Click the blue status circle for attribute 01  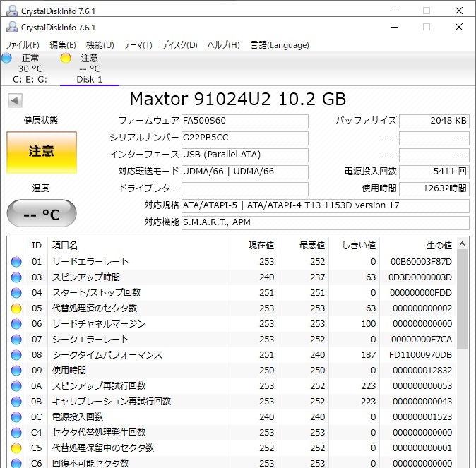[x=16, y=262]
